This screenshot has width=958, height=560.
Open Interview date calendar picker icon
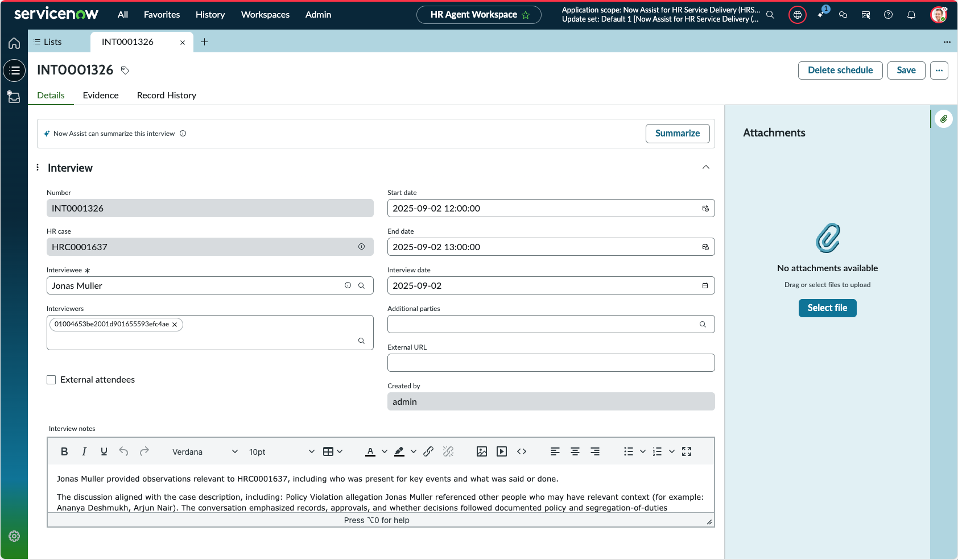705,286
